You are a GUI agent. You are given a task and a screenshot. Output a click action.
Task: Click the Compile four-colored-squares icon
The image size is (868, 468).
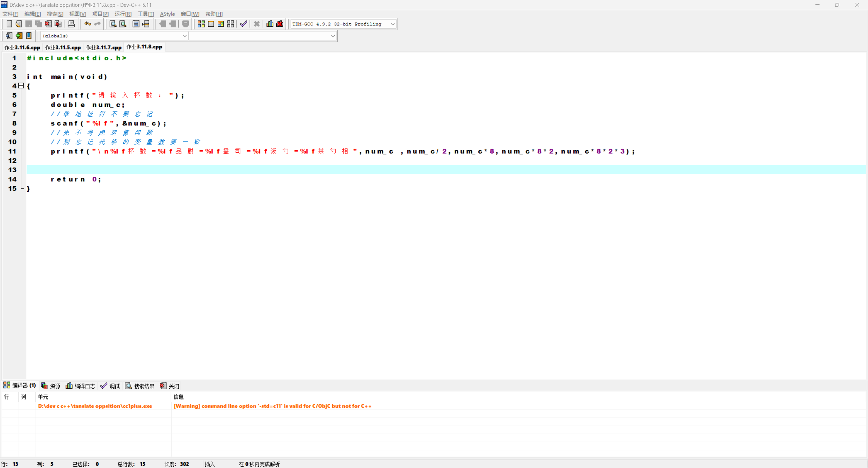[201, 24]
